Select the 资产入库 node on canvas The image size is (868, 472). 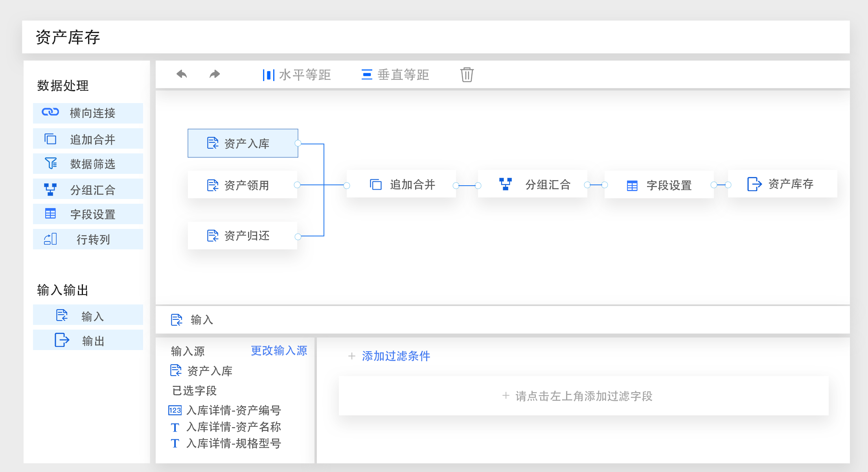click(x=243, y=144)
